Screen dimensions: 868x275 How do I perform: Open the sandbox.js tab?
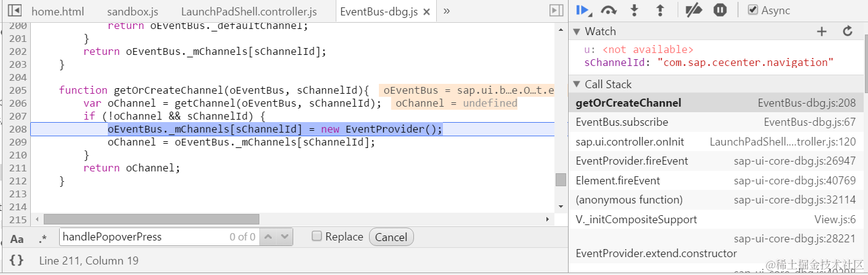click(132, 11)
